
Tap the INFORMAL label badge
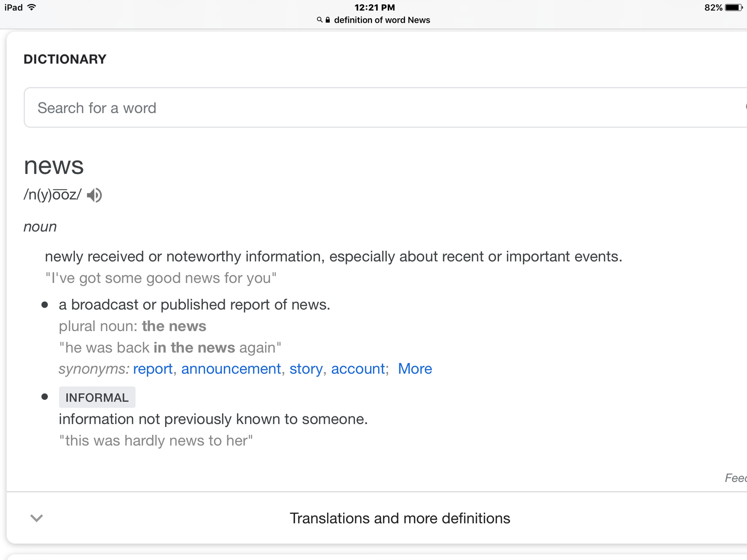(x=97, y=397)
